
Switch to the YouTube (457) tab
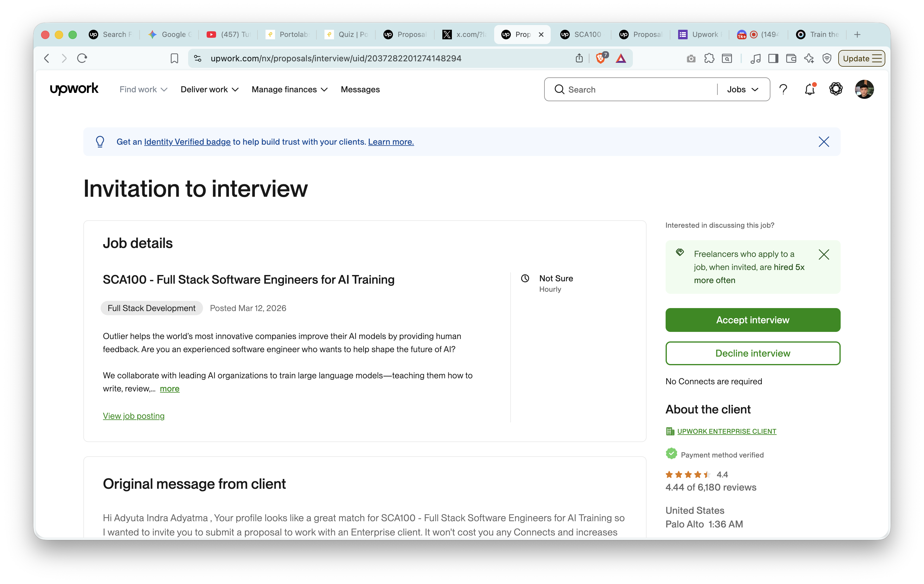(228, 35)
